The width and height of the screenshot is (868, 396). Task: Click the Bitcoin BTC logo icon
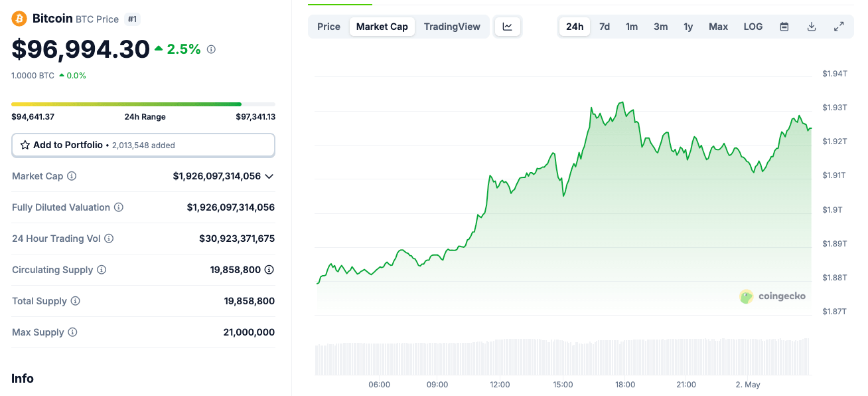pos(18,19)
